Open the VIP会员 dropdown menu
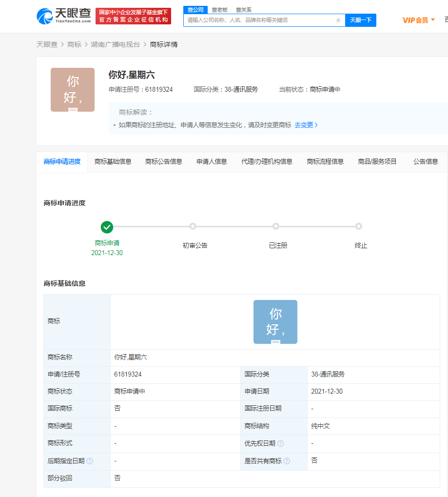The height and width of the screenshot is (497, 448). [x=418, y=20]
